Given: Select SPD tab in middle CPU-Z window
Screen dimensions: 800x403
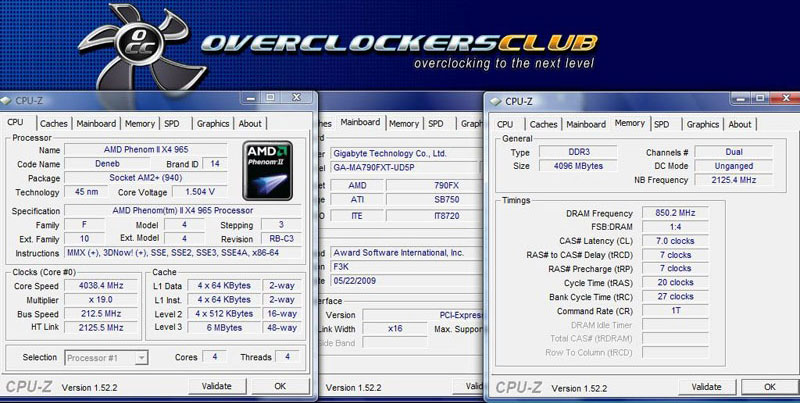Looking at the screenshot, I should 436,123.
